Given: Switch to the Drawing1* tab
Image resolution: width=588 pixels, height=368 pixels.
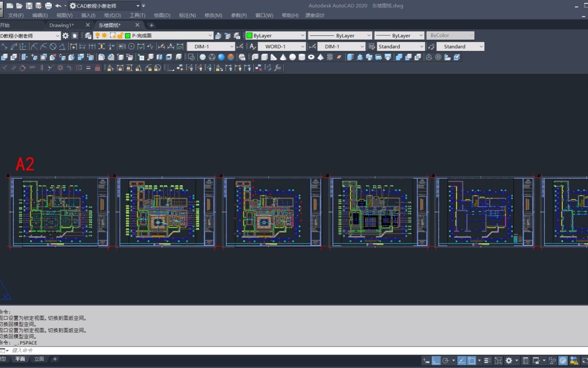Looking at the screenshot, I should (x=62, y=25).
